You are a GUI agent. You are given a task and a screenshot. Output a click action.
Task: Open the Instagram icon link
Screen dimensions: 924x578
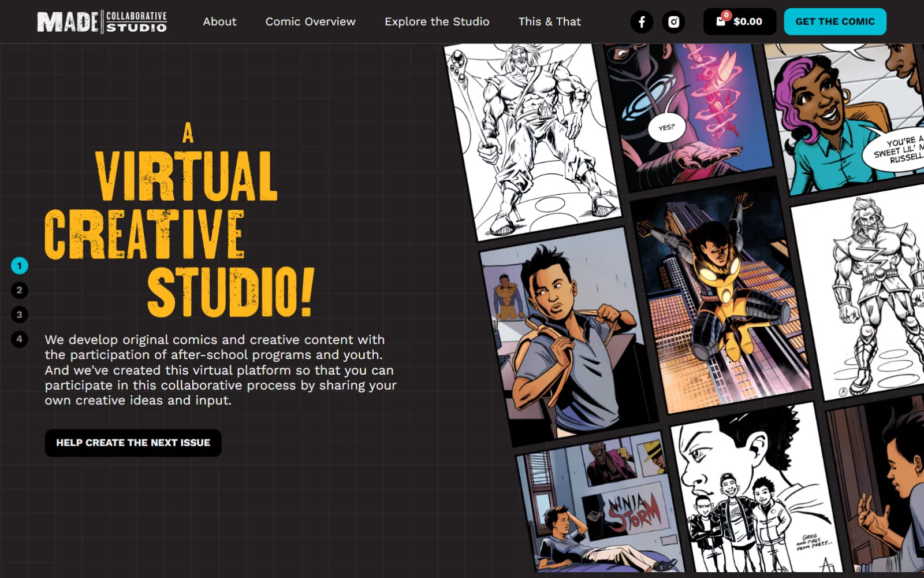click(x=673, y=22)
